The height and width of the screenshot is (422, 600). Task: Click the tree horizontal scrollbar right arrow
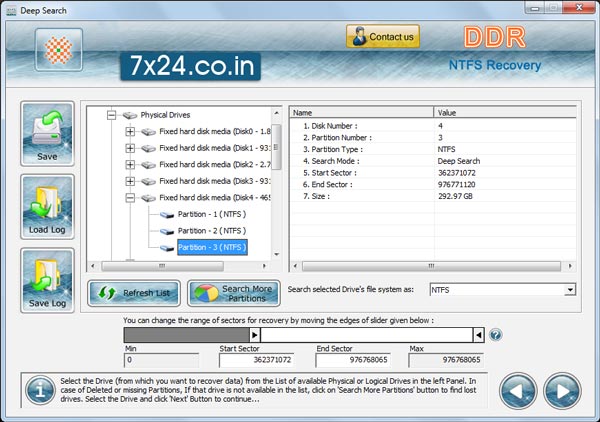264,266
